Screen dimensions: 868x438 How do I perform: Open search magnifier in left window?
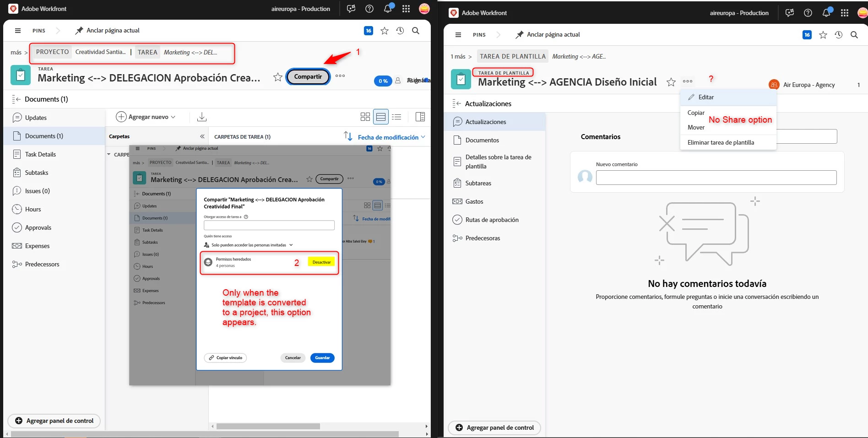point(416,31)
